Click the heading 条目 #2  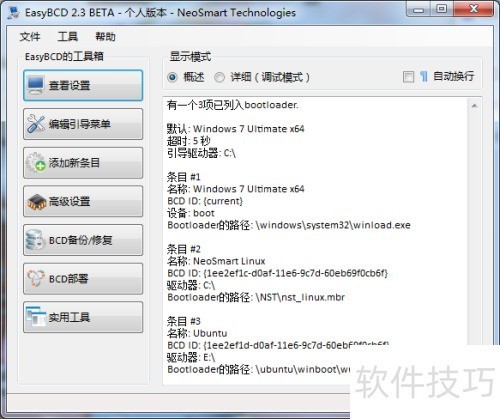(x=184, y=249)
